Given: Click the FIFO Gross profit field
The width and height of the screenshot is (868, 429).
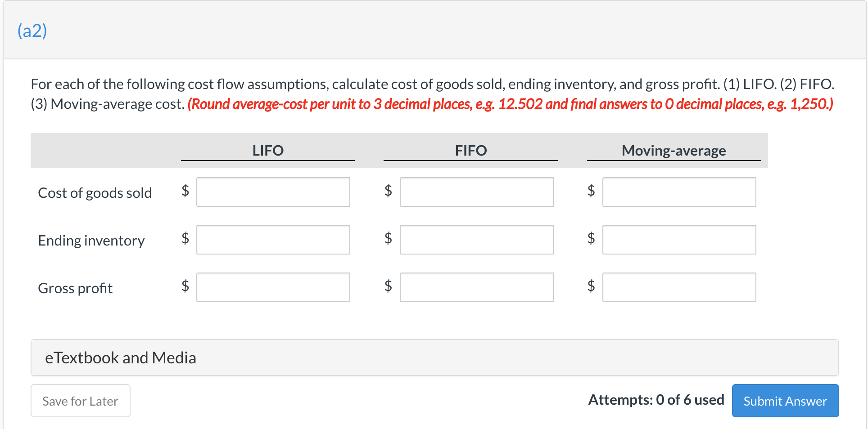Looking at the screenshot, I should [x=476, y=287].
